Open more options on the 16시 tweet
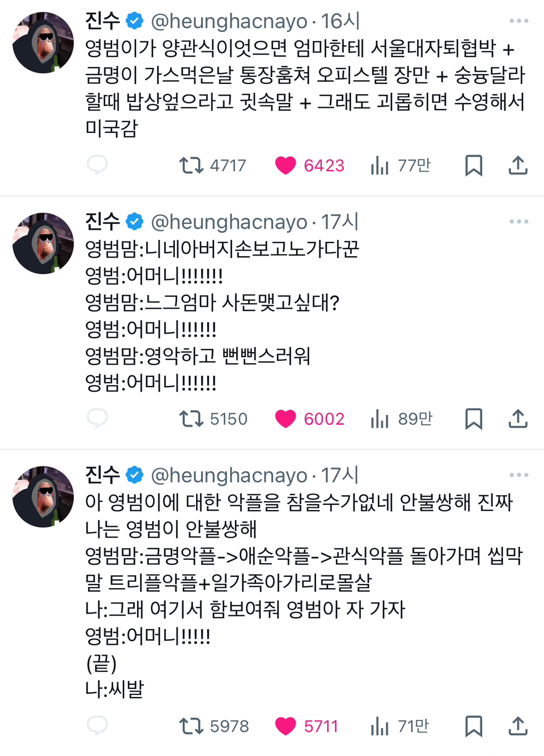The image size is (544, 756). click(x=518, y=21)
